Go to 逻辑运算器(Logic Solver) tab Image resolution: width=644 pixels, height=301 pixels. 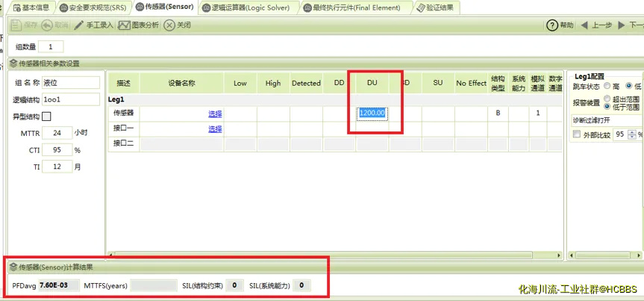click(246, 7)
